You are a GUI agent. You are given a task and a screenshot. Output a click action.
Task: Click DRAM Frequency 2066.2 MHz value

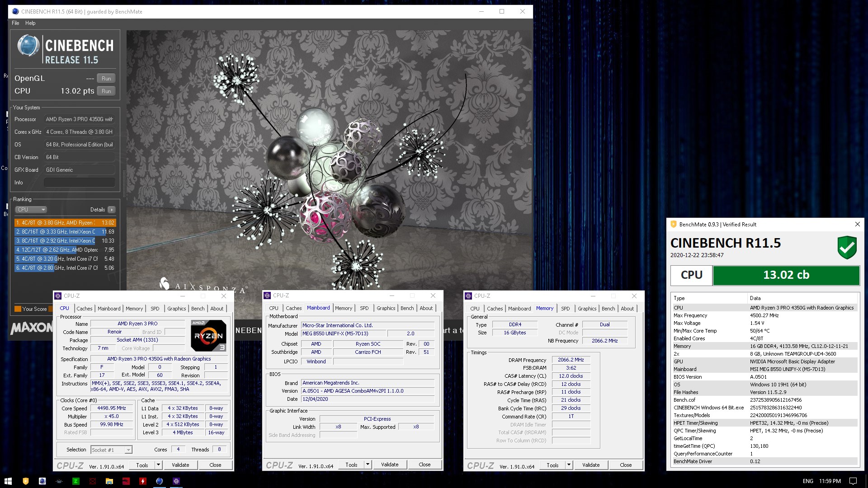click(x=571, y=360)
